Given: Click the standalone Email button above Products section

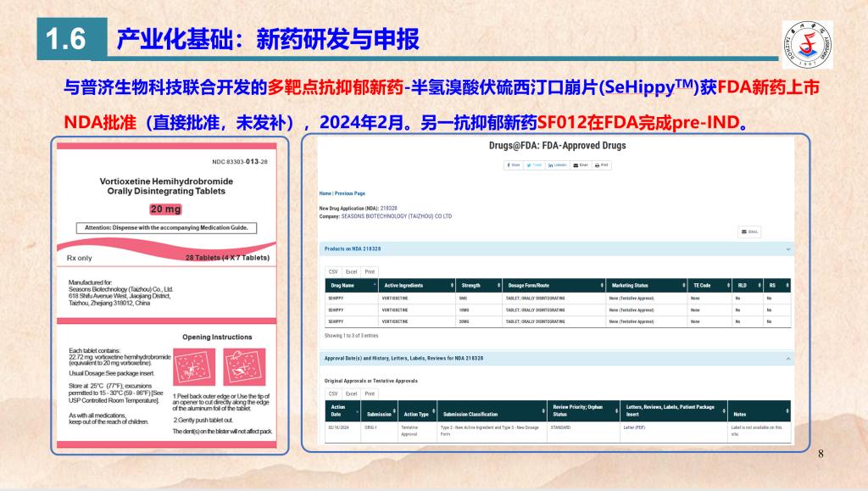Looking at the screenshot, I should click(749, 232).
